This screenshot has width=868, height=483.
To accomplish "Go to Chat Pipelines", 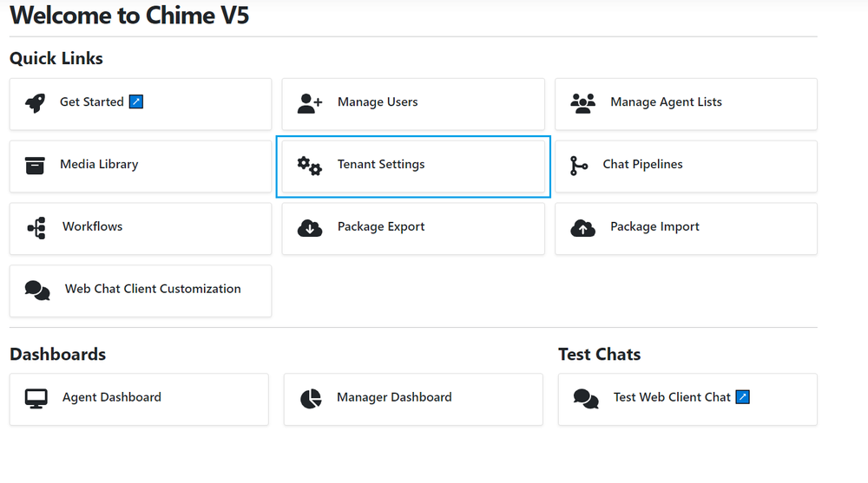I will tap(642, 165).
